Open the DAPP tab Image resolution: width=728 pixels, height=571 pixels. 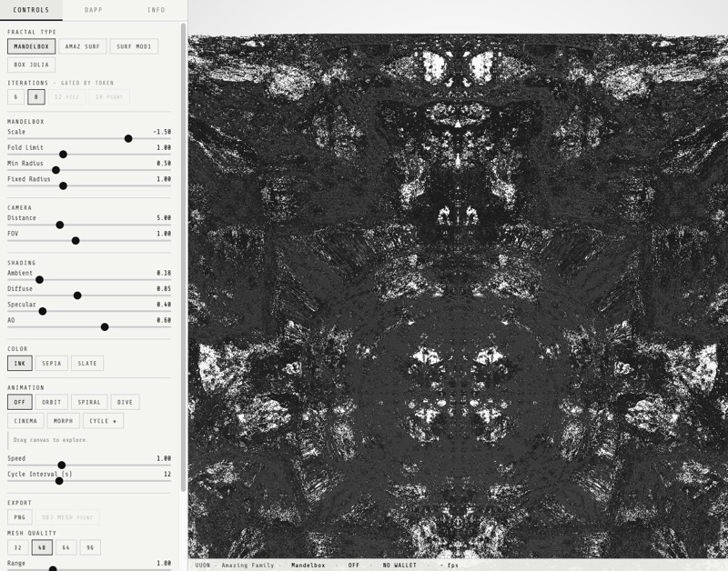click(94, 10)
